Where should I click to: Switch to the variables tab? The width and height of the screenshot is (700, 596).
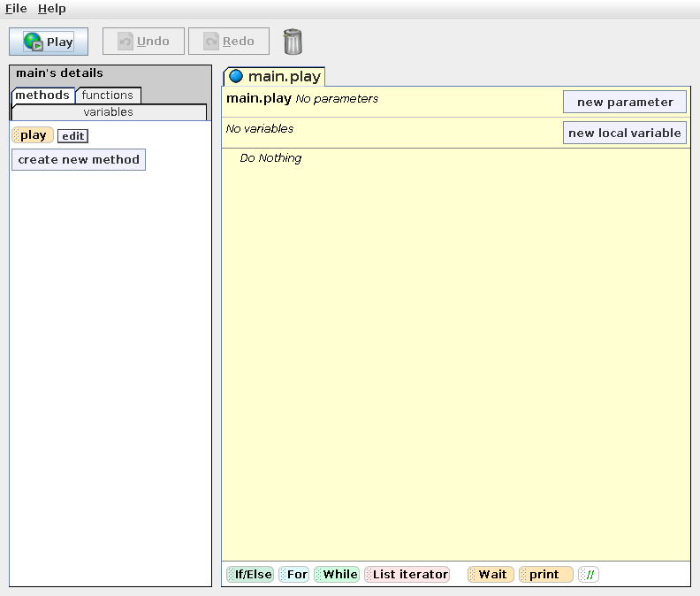click(x=108, y=112)
